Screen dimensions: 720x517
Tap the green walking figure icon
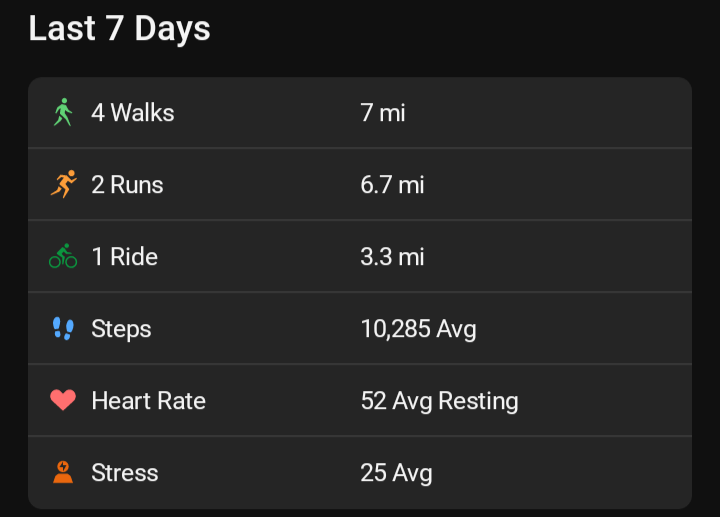pyautogui.click(x=63, y=112)
